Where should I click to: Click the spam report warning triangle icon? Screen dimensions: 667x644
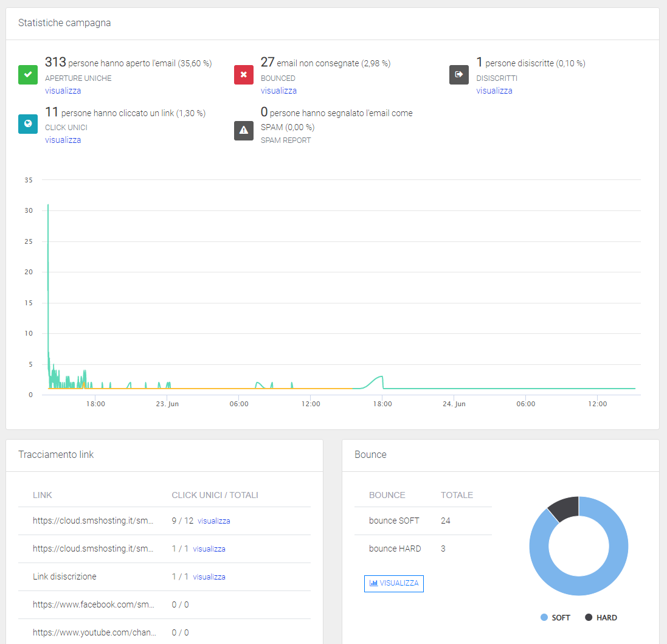click(x=244, y=130)
